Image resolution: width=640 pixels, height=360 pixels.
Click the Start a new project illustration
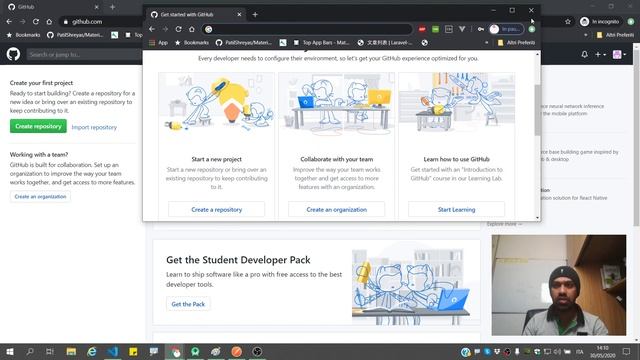pyautogui.click(x=216, y=103)
